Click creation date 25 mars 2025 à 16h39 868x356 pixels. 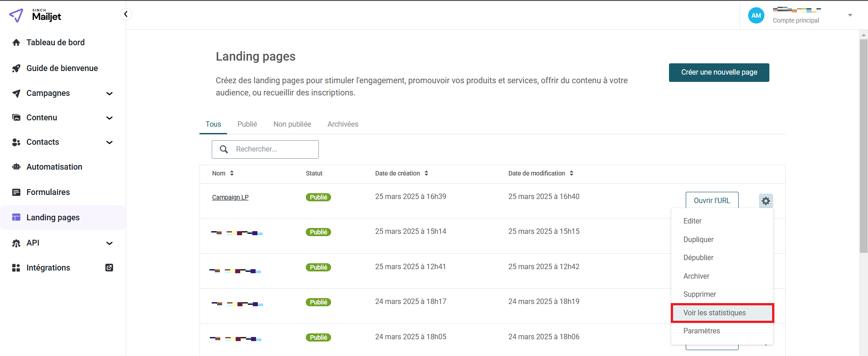[x=411, y=197]
